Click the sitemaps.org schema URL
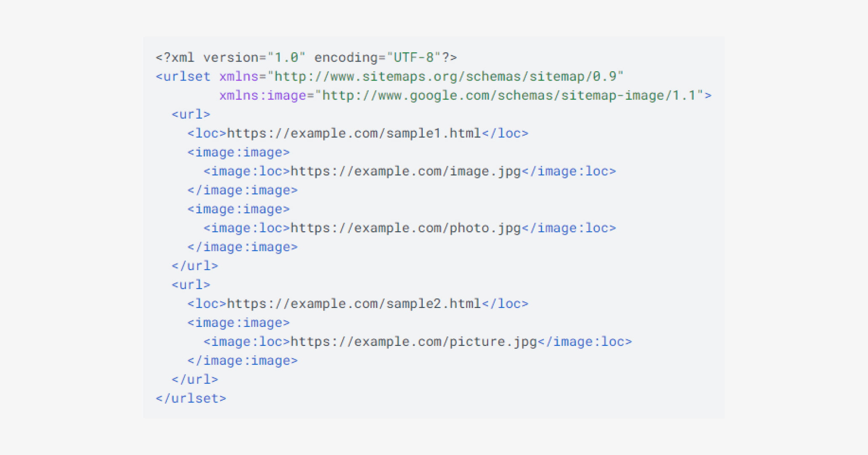 pyautogui.click(x=446, y=76)
